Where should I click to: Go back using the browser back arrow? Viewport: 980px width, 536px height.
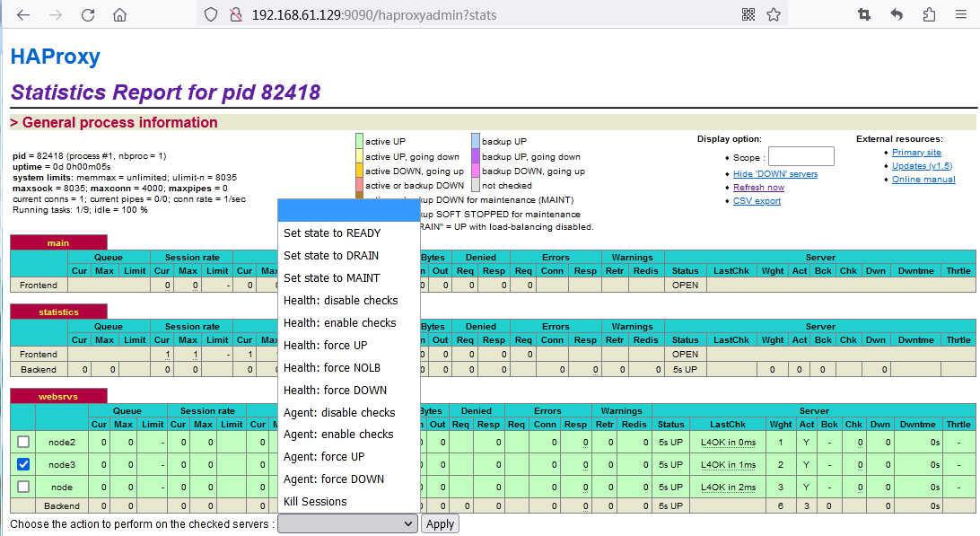pos(23,15)
